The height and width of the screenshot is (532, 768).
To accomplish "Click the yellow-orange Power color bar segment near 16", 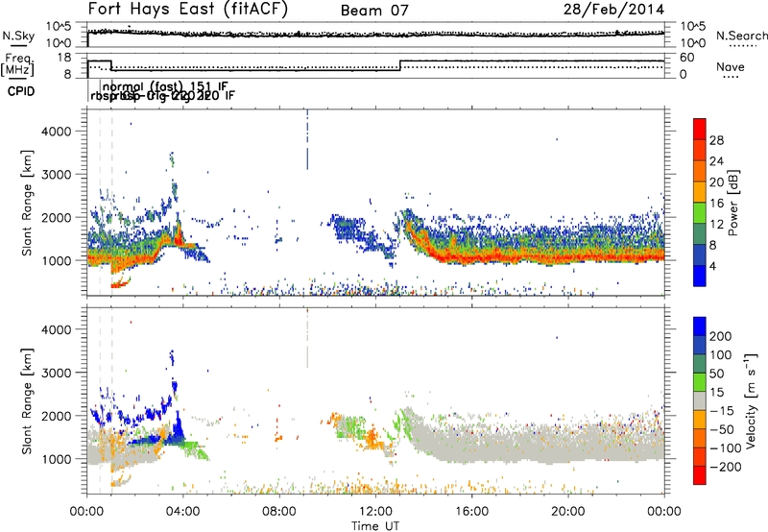I will tap(700, 192).
